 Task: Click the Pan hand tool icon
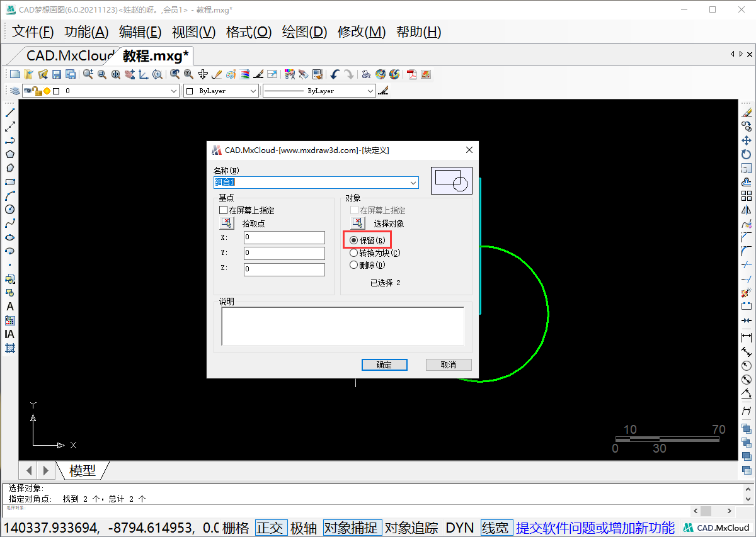point(130,74)
